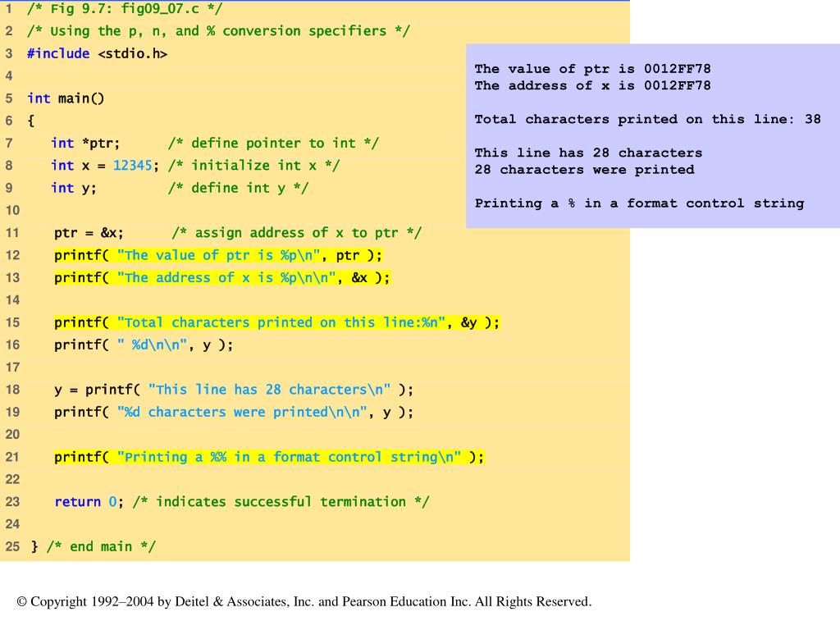Click output 'Total characters printed on this line: 38'
Viewport: 840px width, 630px height.
coord(648,120)
